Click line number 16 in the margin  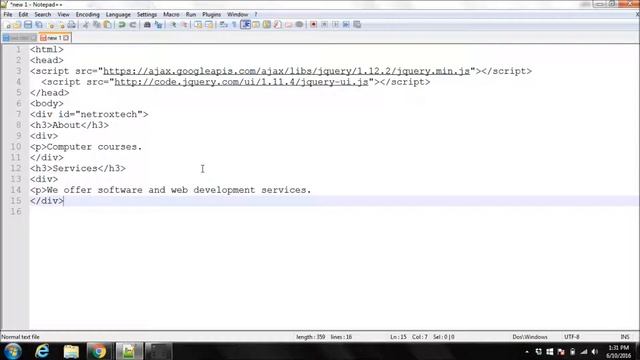(16, 211)
